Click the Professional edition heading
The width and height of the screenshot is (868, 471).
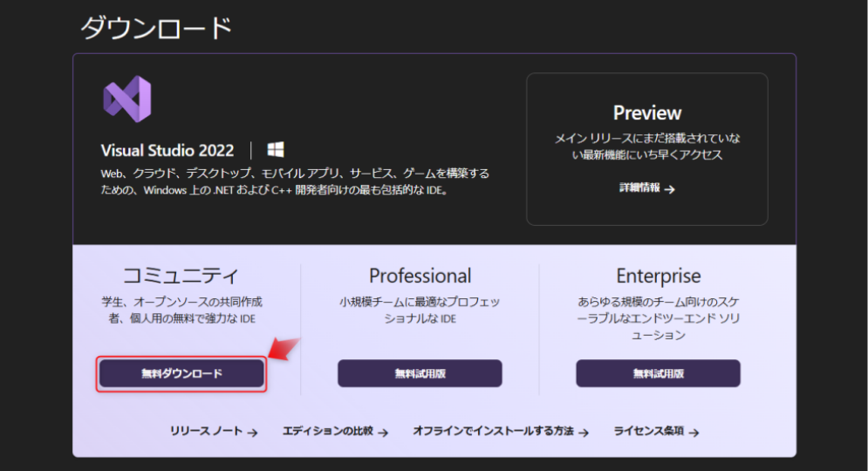[x=420, y=276]
